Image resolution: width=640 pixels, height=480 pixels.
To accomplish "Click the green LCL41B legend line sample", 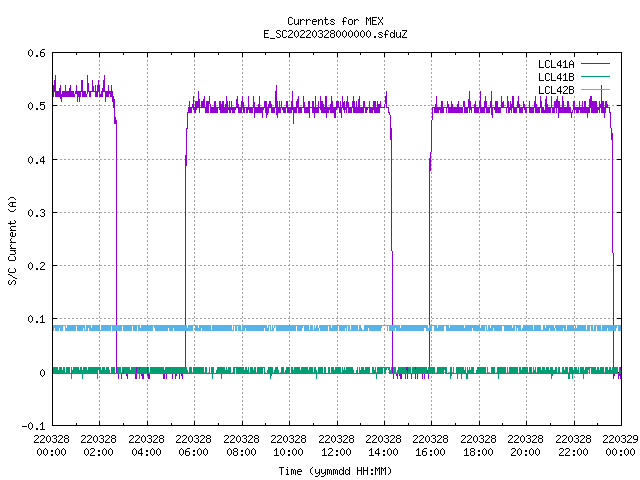I will pos(595,76).
